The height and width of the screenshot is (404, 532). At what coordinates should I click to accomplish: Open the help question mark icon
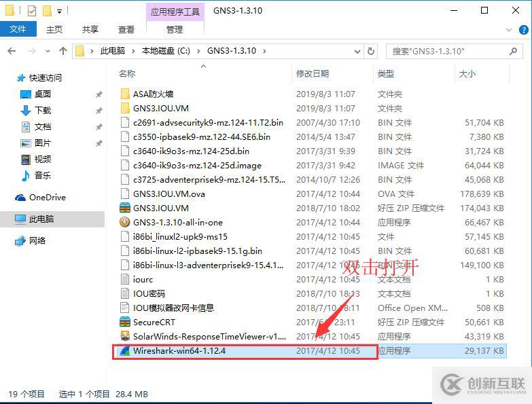(x=524, y=30)
